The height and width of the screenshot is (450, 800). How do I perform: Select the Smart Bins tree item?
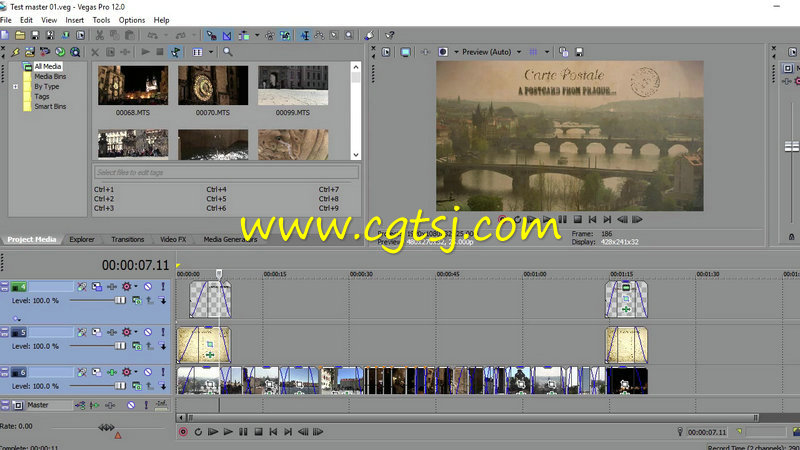click(x=50, y=107)
